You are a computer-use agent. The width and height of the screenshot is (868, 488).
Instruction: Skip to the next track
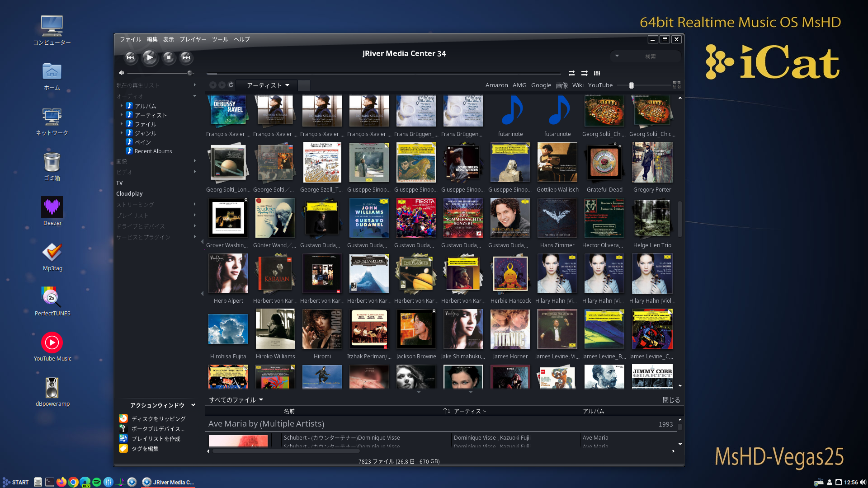(186, 57)
